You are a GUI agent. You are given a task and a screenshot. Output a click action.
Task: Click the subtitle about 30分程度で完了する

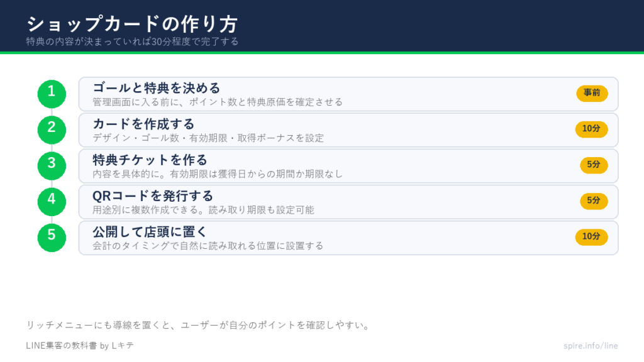132,41
